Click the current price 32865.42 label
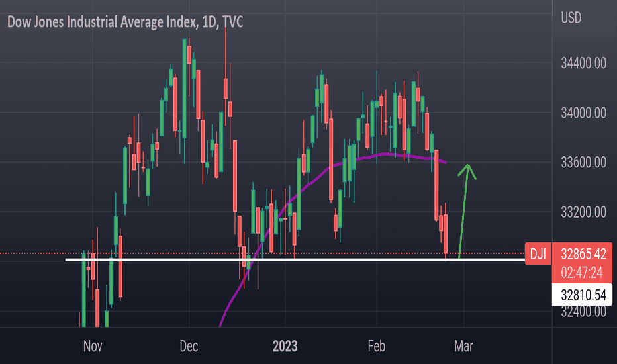Screen dimensions: 617x364 coord(583,254)
